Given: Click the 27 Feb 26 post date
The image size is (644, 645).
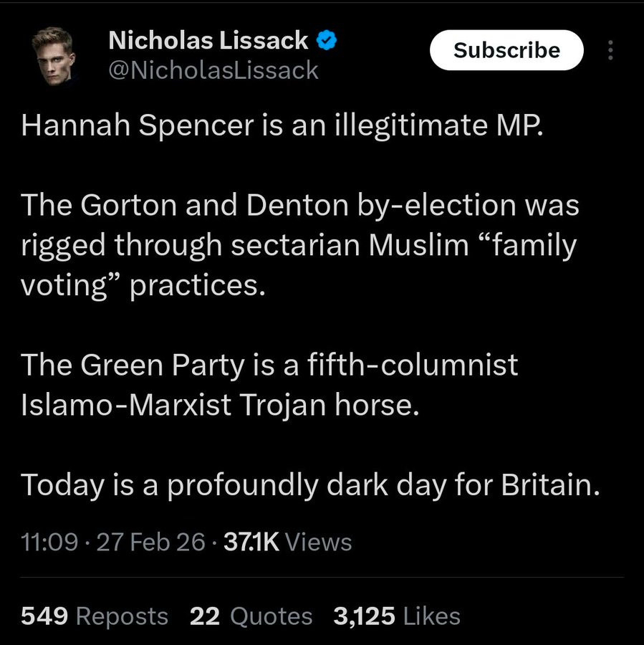Looking at the screenshot, I should (150, 541).
